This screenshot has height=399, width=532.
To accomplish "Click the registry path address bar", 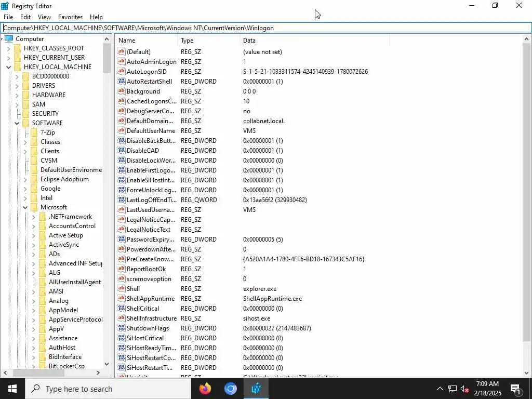I will click(266, 28).
